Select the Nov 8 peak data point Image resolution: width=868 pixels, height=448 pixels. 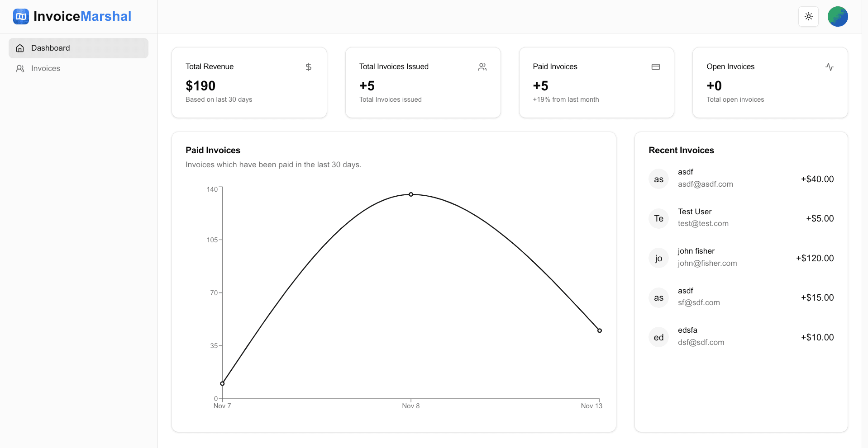click(411, 194)
